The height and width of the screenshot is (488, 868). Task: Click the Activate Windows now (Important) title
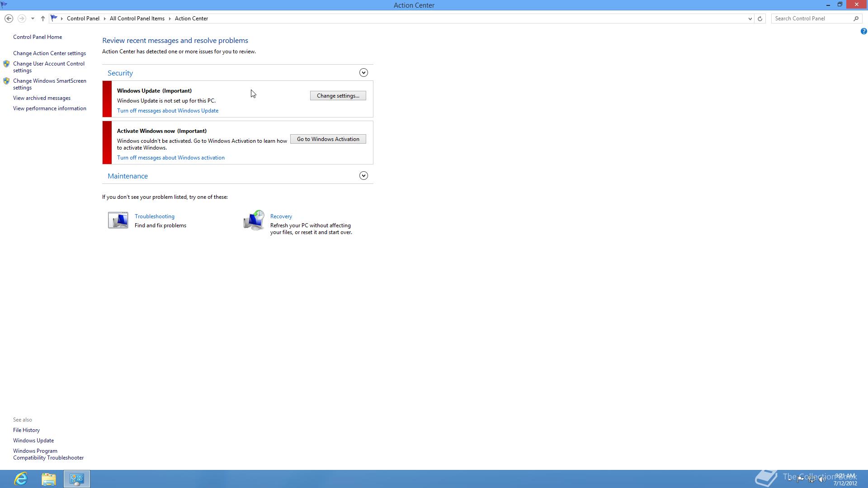coord(162,131)
